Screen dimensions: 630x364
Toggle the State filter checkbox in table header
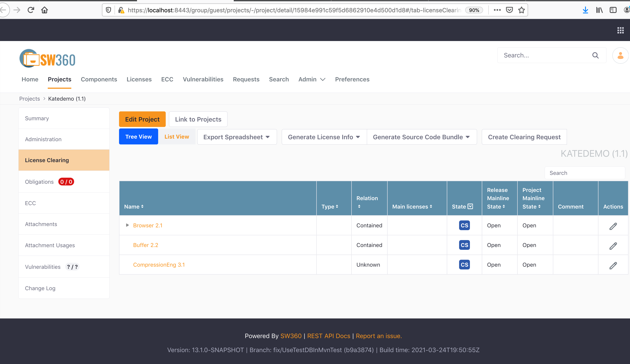pos(471,206)
